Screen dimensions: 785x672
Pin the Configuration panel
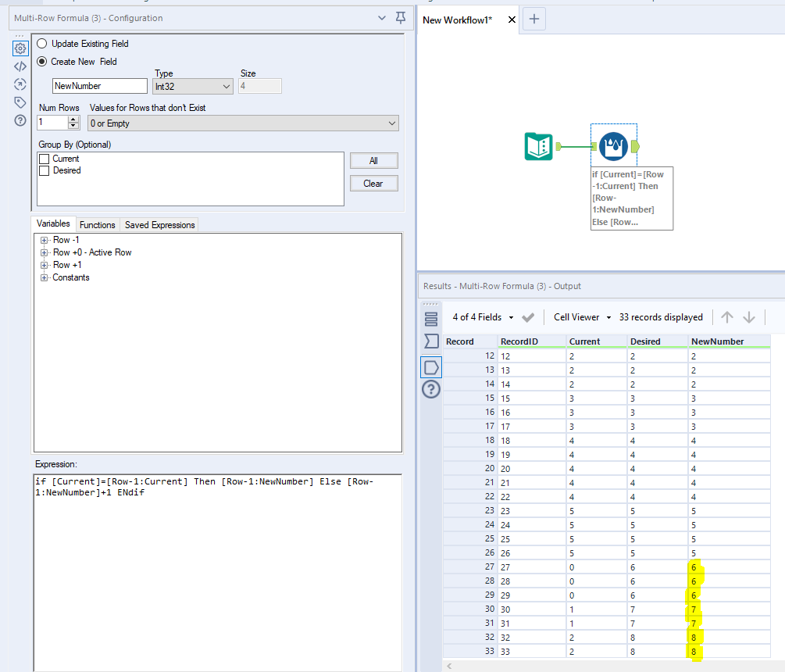click(x=400, y=17)
